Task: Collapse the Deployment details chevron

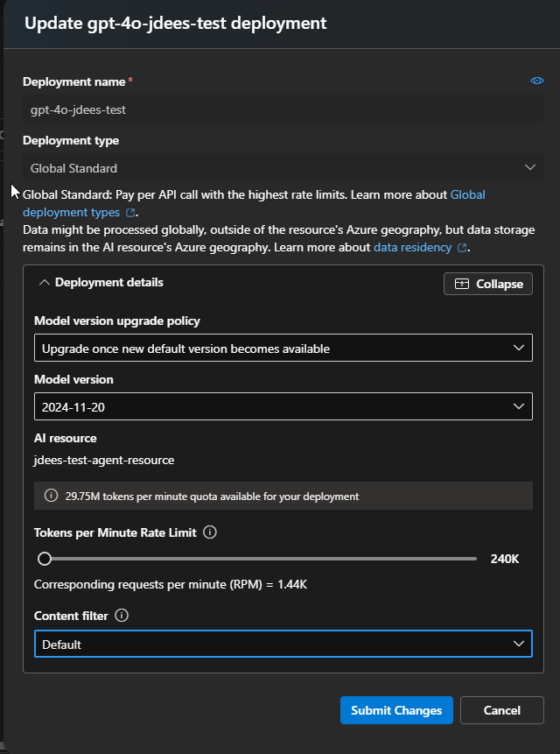Action: pos(44,283)
